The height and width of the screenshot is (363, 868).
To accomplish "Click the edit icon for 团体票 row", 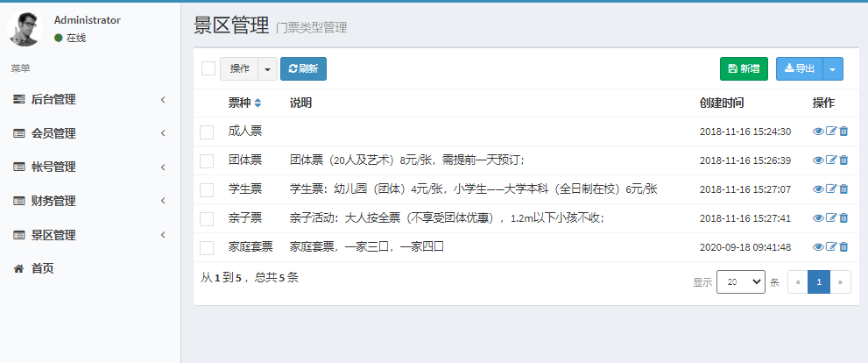I will tap(831, 160).
